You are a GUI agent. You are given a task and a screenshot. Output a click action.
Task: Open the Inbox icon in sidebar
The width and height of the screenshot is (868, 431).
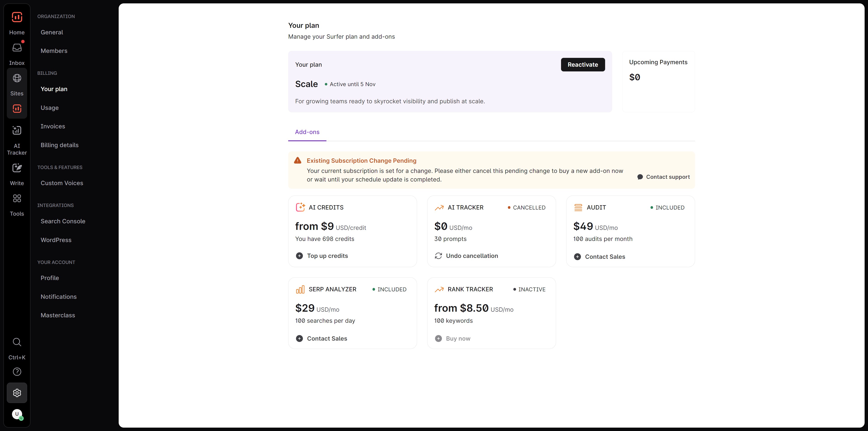pos(17,48)
